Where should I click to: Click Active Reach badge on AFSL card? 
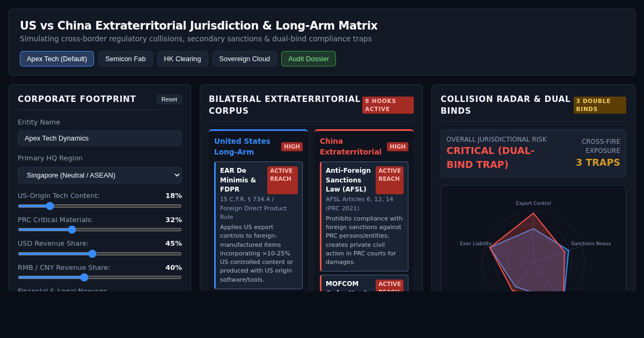[x=390, y=180]
